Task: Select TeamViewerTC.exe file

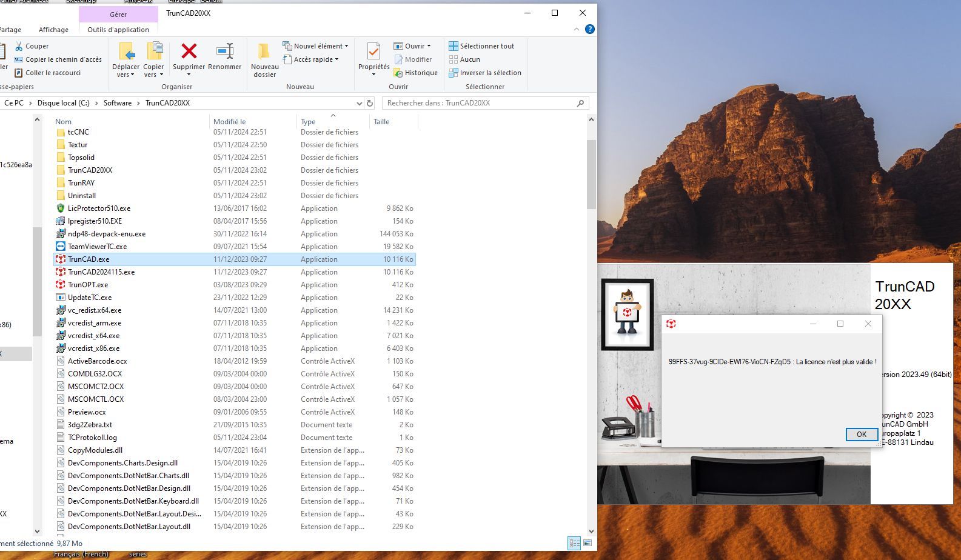Action: (97, 247)
